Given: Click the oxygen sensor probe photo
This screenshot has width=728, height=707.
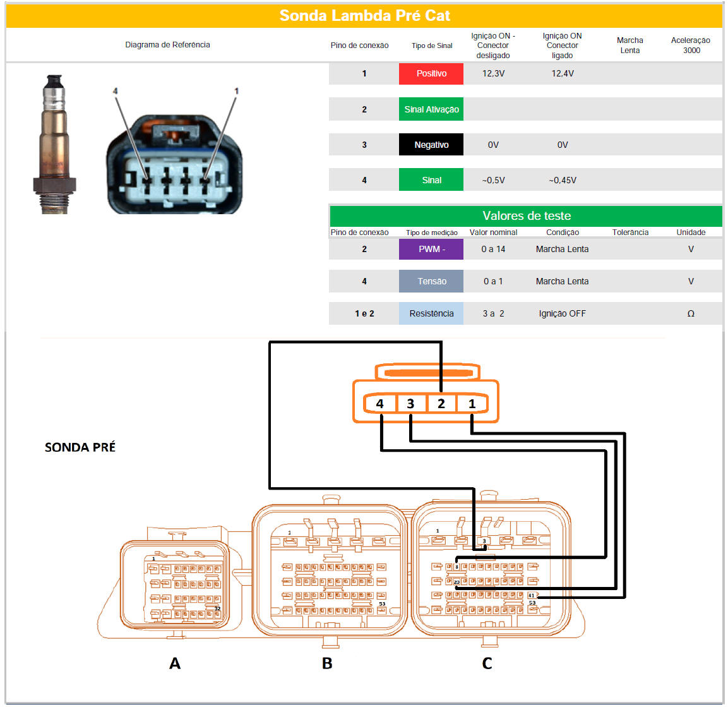Looking at the screenshot, I should click(x=54, y=144).
